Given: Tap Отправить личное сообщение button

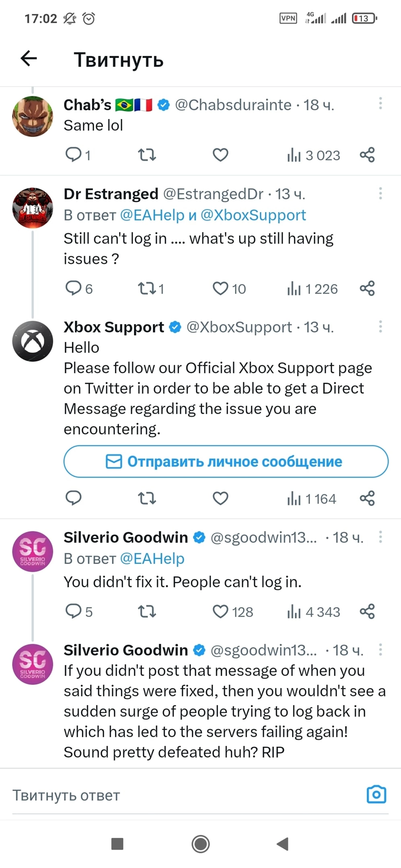Looking at the screenshot, I should pyautogui.click(x=226, y=461).
